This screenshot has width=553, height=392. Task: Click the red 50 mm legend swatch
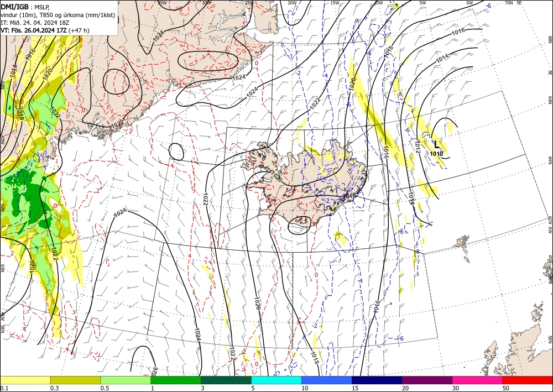coord(528,380)
